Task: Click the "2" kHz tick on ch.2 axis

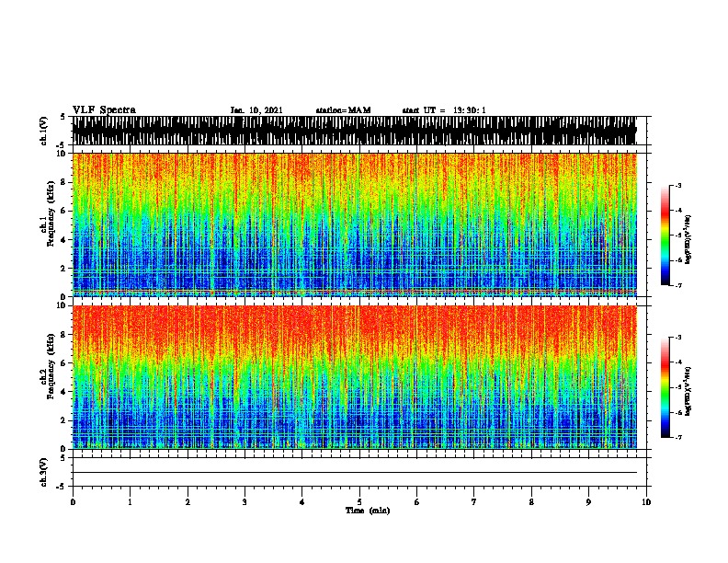Action: [x=64, y=420]
